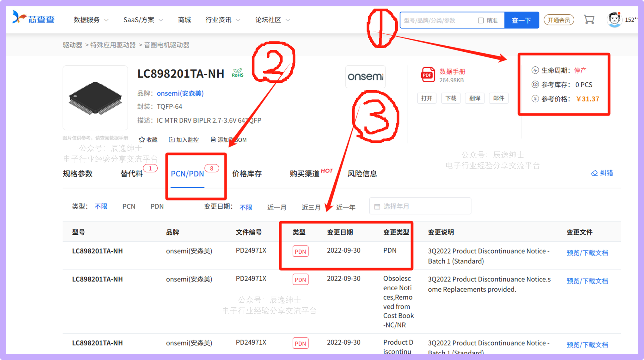Click the 纠错 eraser icon
Viewport: 644px width, 360px height.
coord(594,173)
